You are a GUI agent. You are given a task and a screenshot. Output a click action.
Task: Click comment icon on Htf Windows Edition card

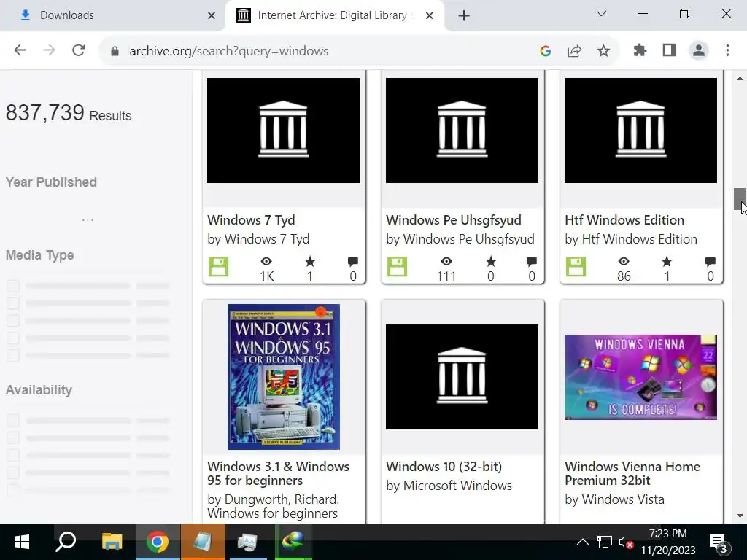711,262
